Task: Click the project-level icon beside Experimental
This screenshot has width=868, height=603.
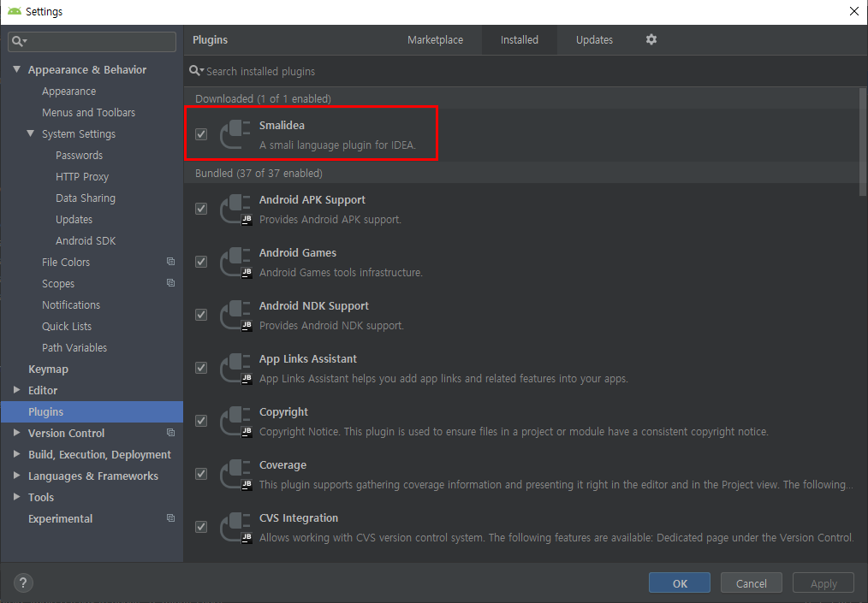Action: tap(170, 518)
